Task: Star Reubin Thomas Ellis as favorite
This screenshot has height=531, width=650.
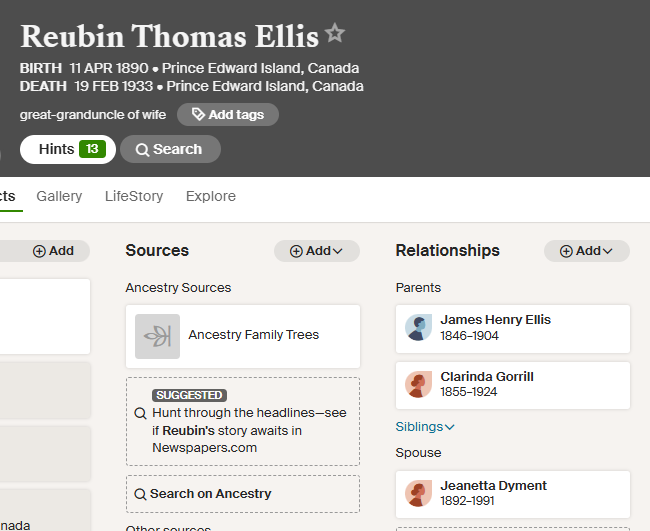Action: coord(335,33)
